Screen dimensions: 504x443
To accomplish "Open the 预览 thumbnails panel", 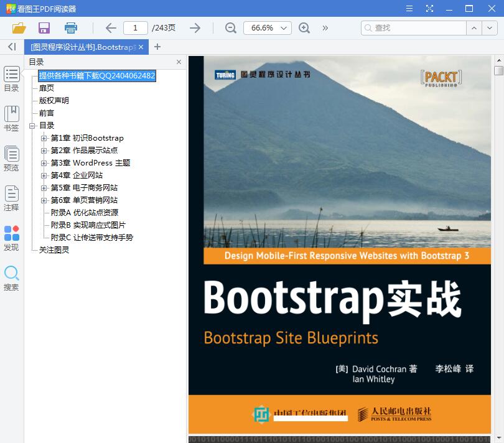I will [12, 159].
